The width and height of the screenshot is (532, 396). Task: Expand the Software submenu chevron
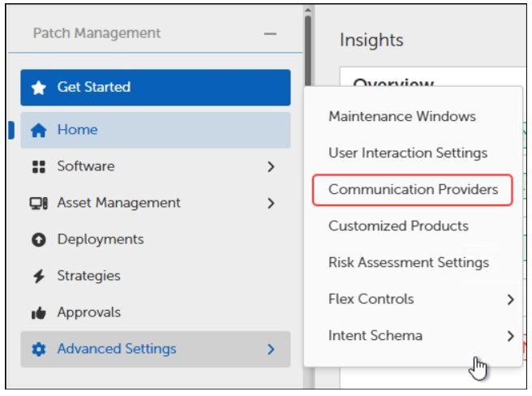coord(271,166)
